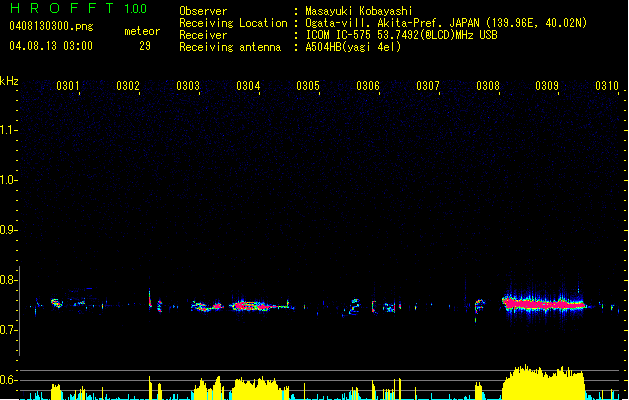Select the 0301 time marker
Viewport: 629px width, 400px height.
(68, 86)
